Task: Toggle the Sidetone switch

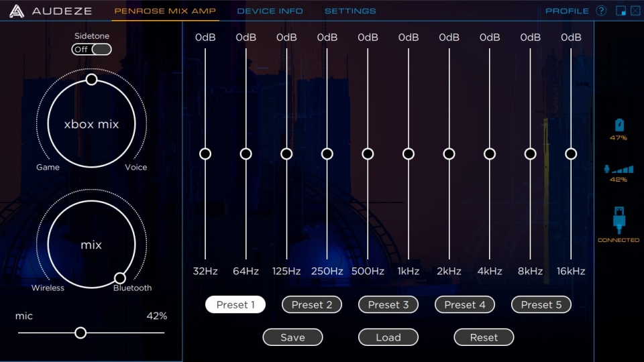Action: coord(92,49)
